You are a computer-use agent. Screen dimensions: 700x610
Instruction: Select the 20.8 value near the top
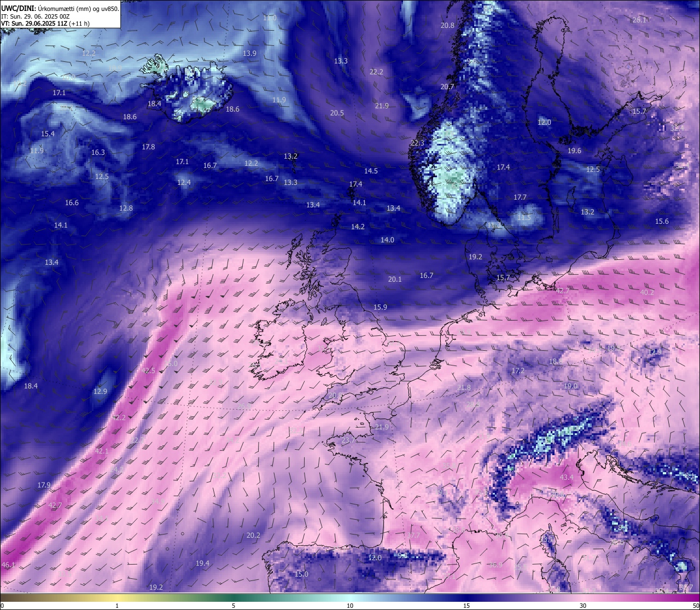click(x=447, y=25)
